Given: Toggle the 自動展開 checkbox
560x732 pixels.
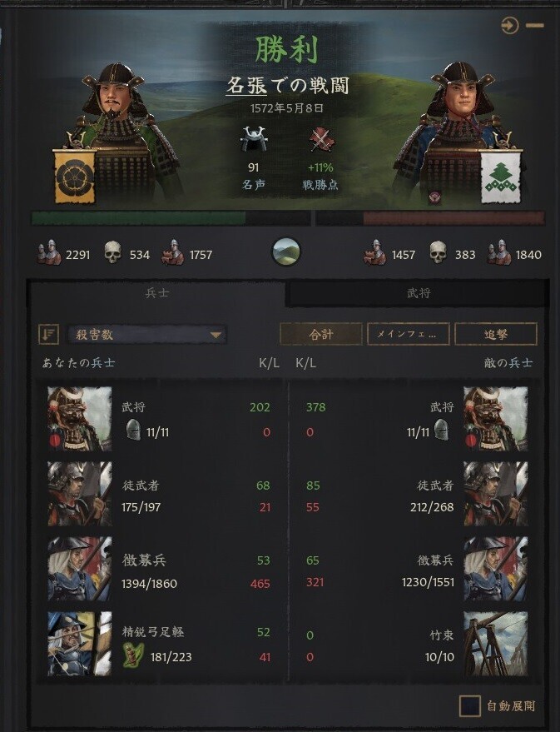Looking at the screenshot, I should (469, 706).
